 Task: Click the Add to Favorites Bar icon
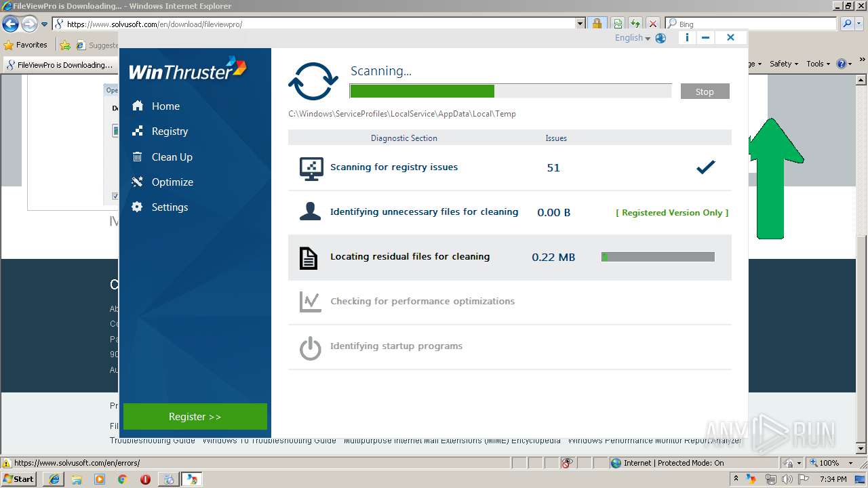(65, 45)
